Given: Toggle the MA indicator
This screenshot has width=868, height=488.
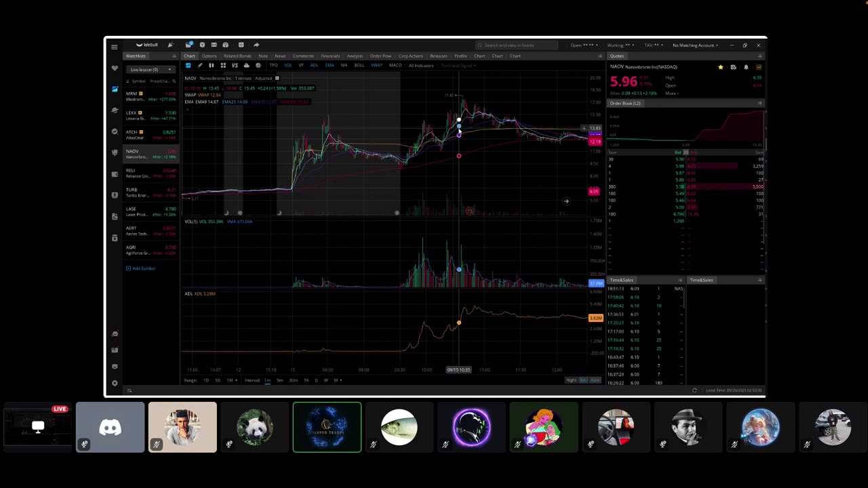Looking at the screenshot, I should 344,65.
